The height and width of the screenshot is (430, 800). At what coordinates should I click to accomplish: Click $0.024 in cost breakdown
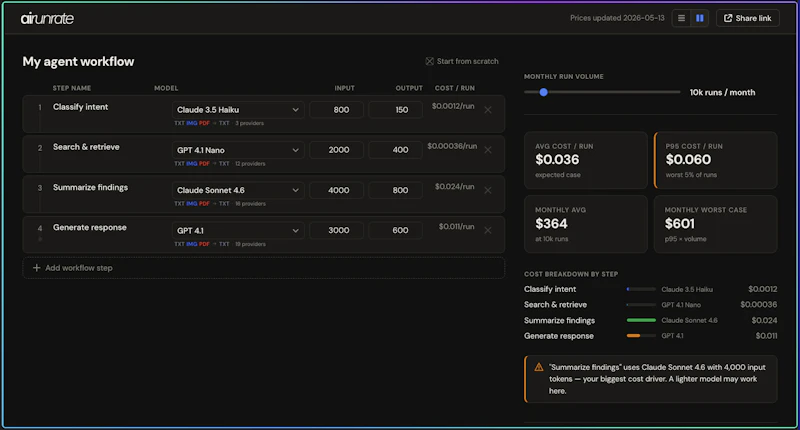click(764, 320)
